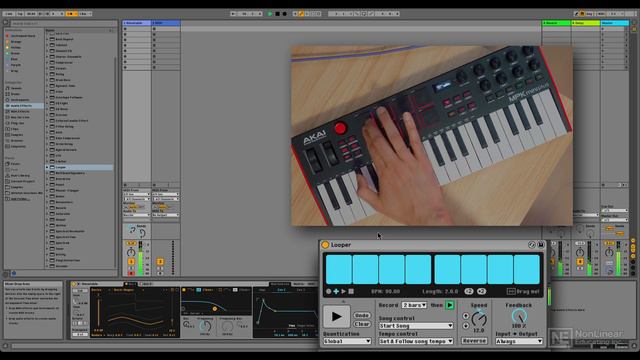
Task: Start playback with the top transport Play button
Action: [x=270, y=13]
